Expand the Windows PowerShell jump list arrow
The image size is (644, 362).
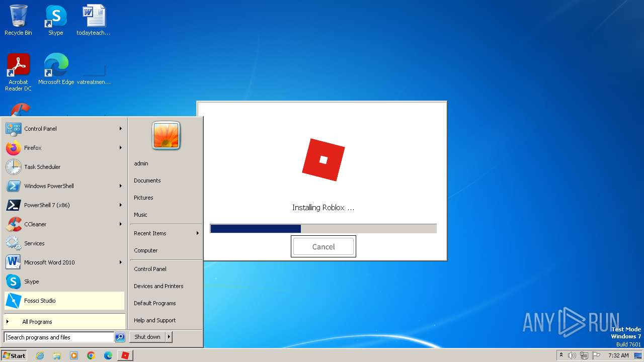[x=121, y=186]
